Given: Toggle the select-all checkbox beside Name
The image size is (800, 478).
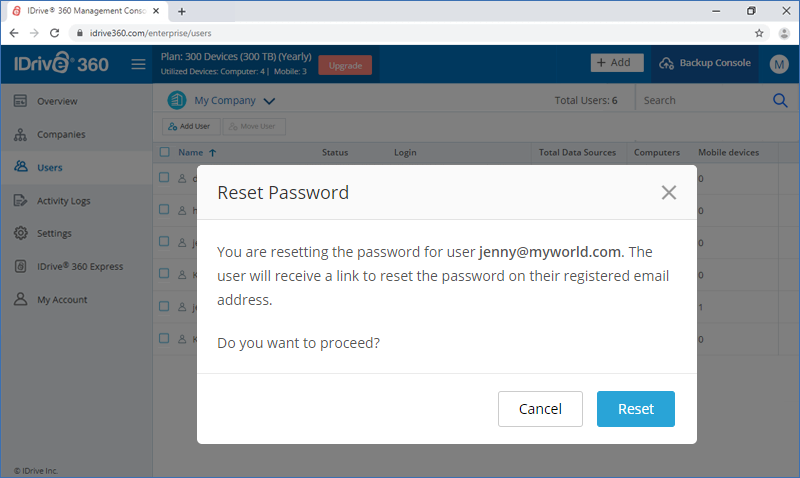Looking at the screenshot, I should 164,152.
